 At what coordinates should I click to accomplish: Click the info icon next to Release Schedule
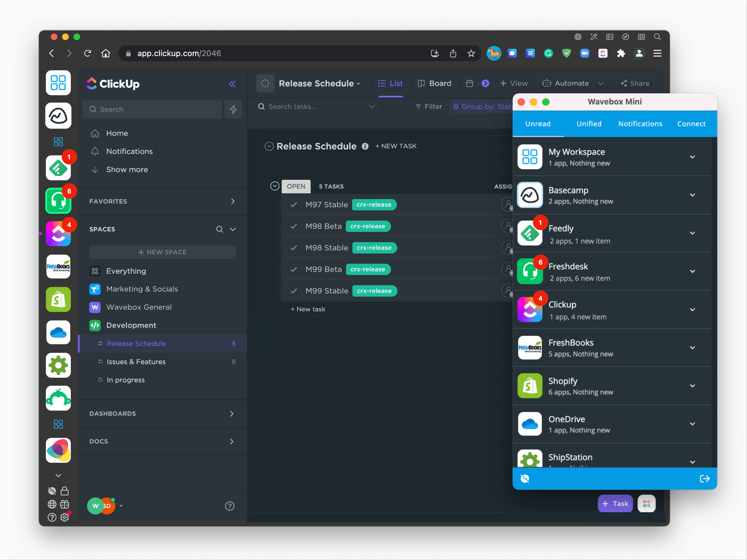365,146
